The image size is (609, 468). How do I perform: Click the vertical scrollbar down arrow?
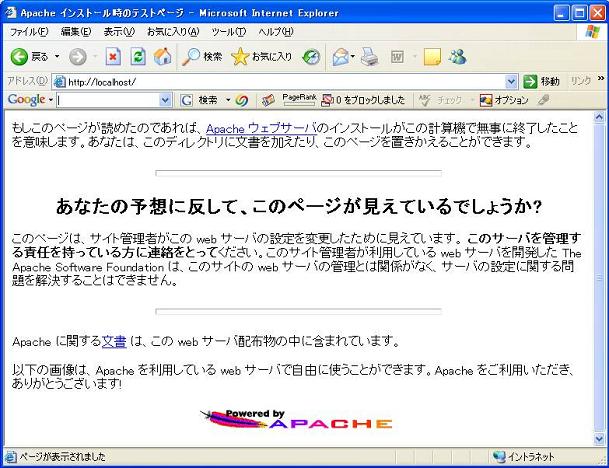coord(599,439)
